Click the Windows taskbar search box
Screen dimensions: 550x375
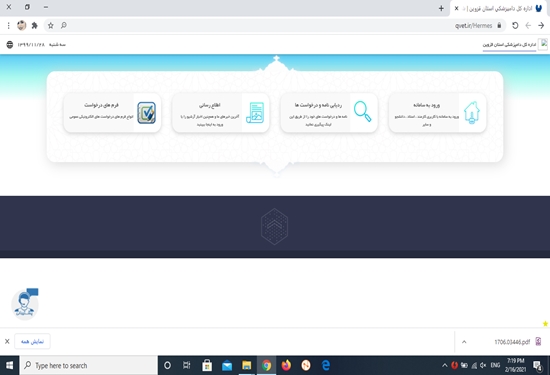click(89, 366)
